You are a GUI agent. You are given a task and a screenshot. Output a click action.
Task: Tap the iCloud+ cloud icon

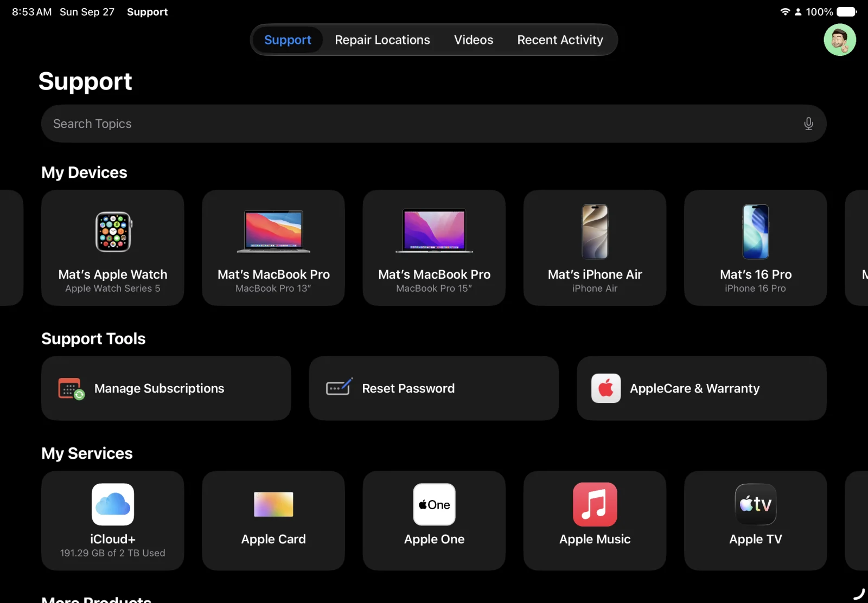113,504
